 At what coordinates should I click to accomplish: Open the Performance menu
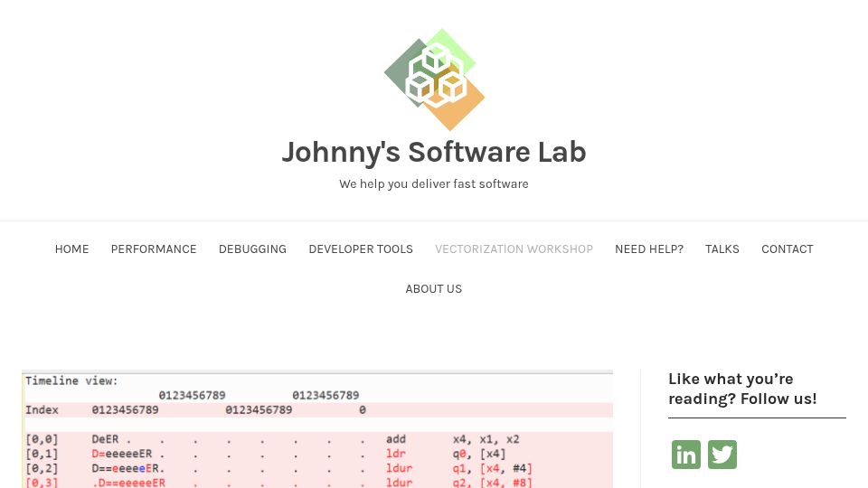pyautogui.click(x=154, y=249)
